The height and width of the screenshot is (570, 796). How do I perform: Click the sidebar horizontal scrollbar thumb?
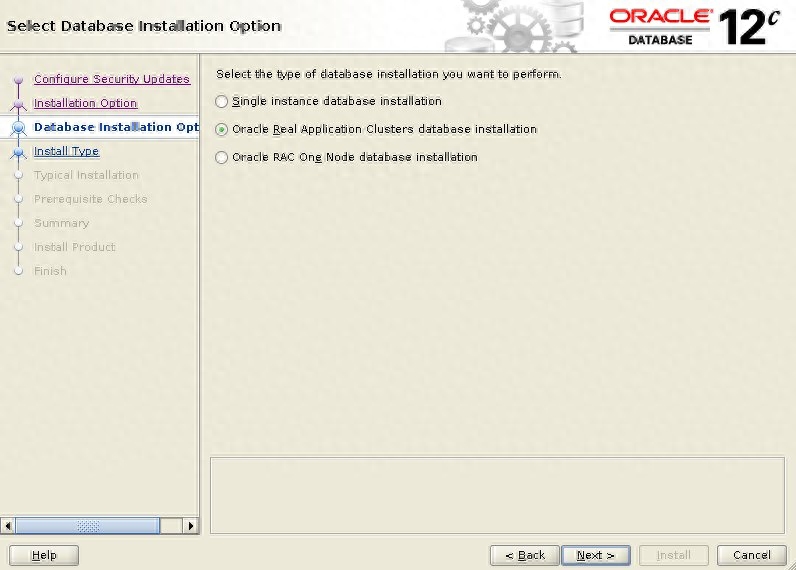[x=87, y=525]
